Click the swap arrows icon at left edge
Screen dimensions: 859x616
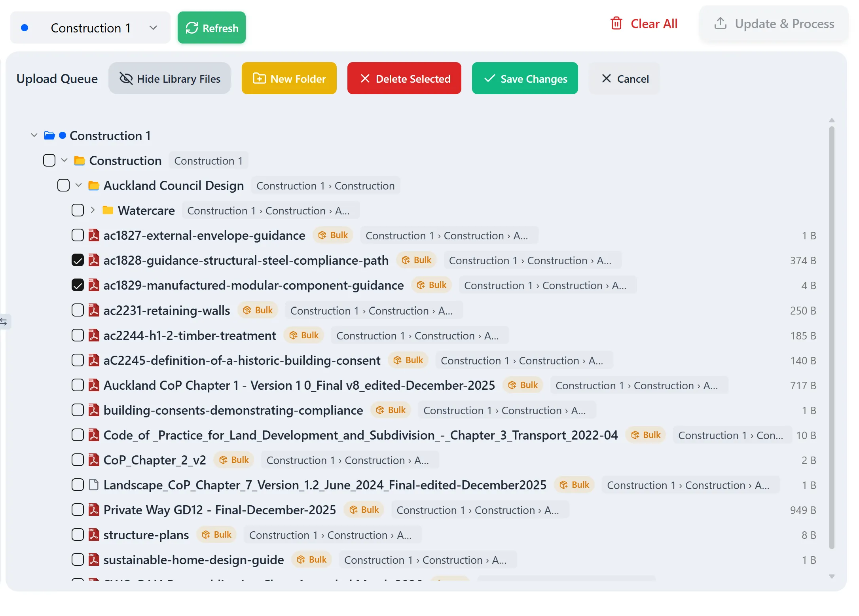(x=4, y=322)
